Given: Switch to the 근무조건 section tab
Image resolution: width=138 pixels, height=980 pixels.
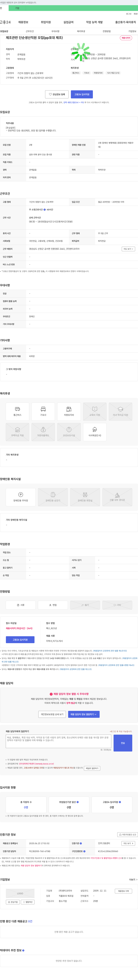Looking at the screenshot, I should coord(30,31).
